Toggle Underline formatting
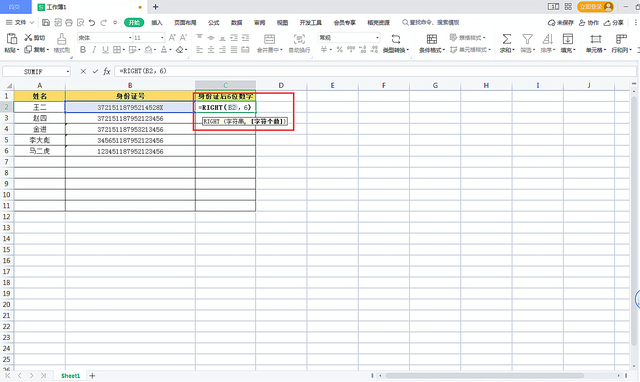This screenshot has height=382, width=640. (105, 50)
